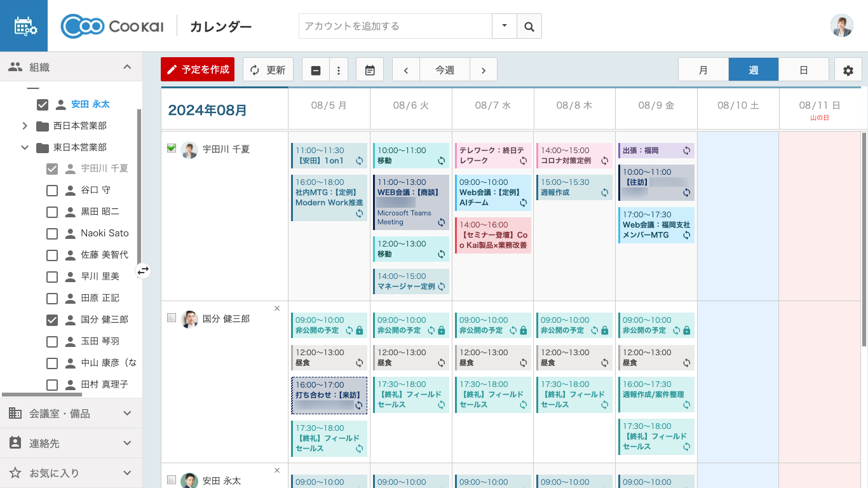Switch to 月 view
Viewport: 868px width, 488px height.
tap(703, 70)
